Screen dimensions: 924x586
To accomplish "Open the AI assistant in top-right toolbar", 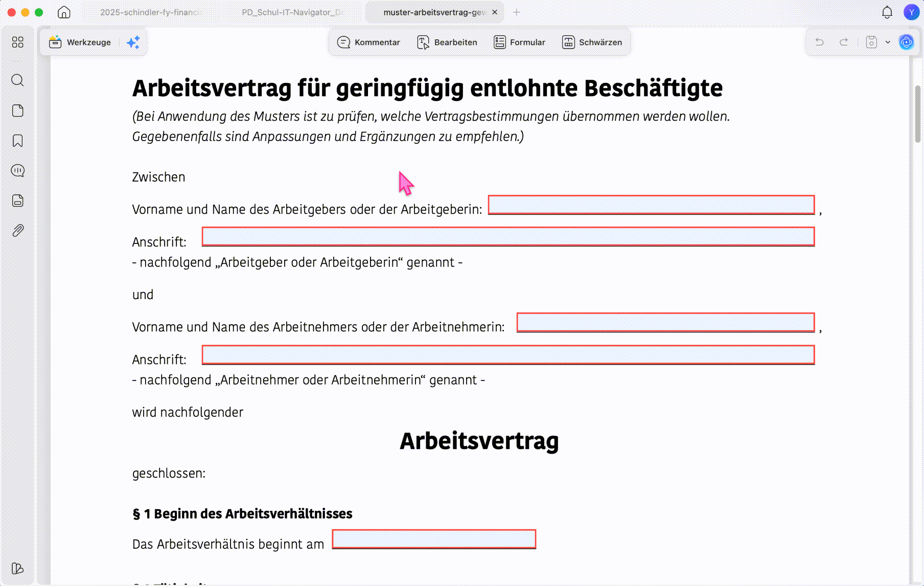I will tap(906, 42).
